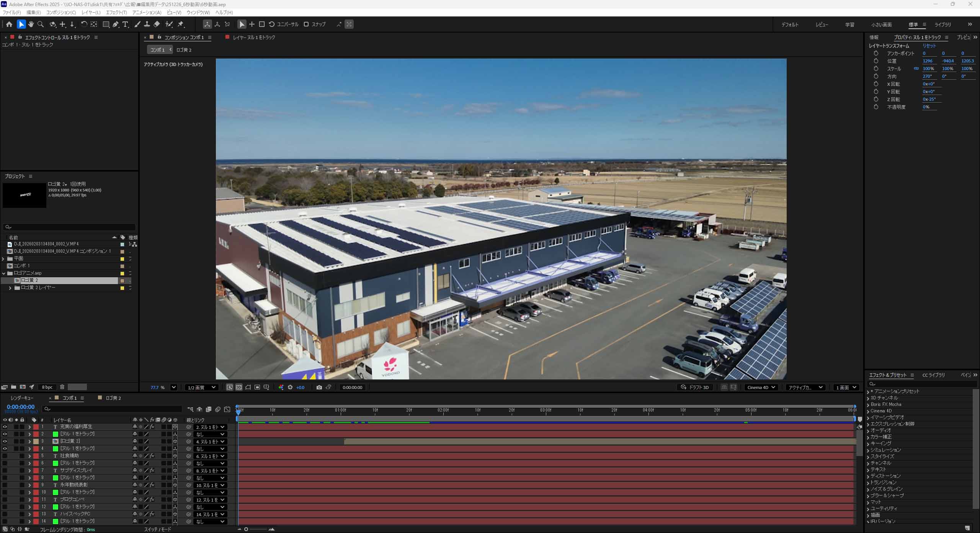Hide the 充実の福利厚生 layer eye
The height and width of the screenshot is (533, 980).
[5, 427]
